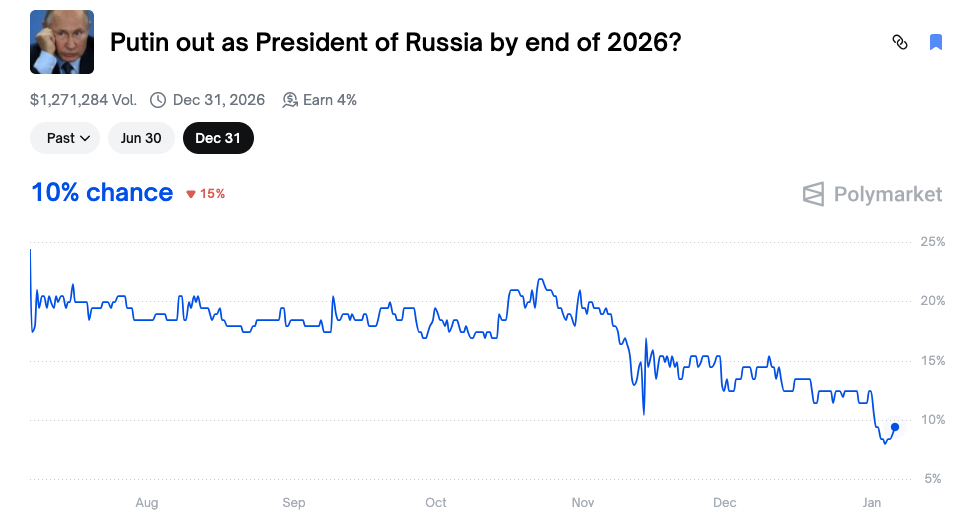
Task: Click the red down-triangle change indicator
Action: click(x=191, y=194)
